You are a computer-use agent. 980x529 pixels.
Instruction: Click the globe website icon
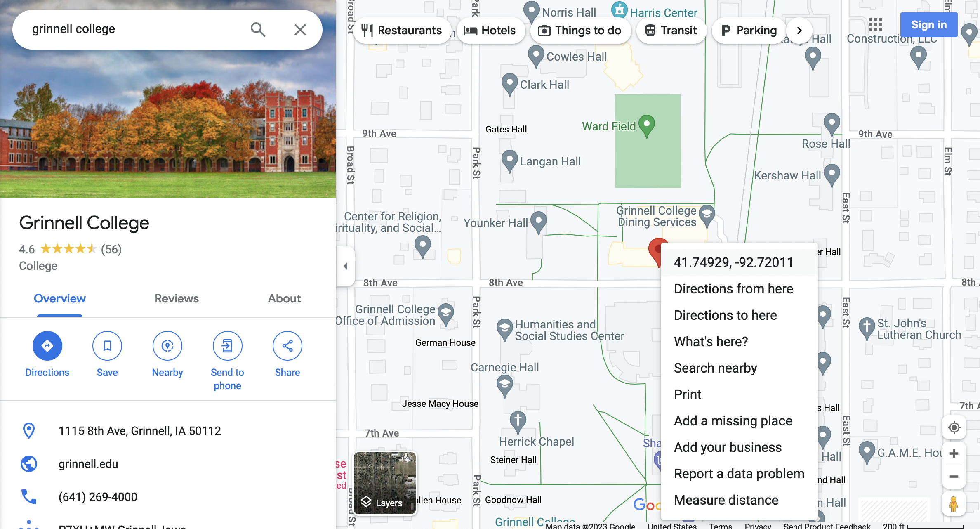(x=29, y=464)
